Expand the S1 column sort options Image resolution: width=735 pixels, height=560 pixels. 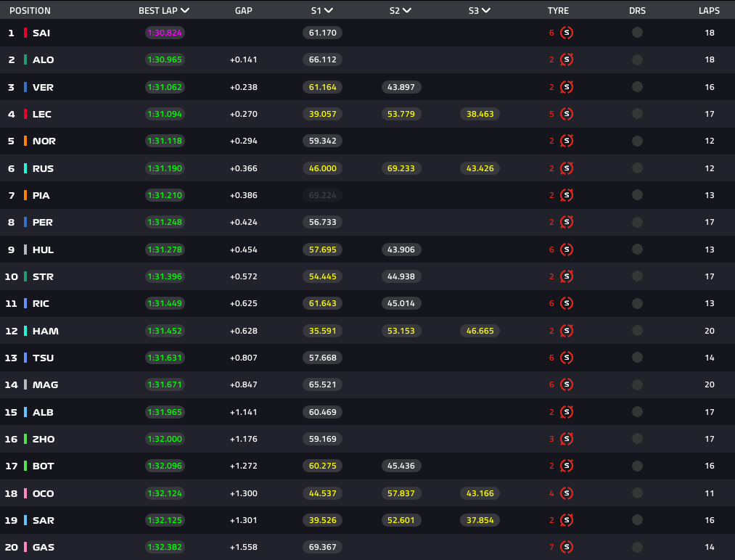(330, 10)
